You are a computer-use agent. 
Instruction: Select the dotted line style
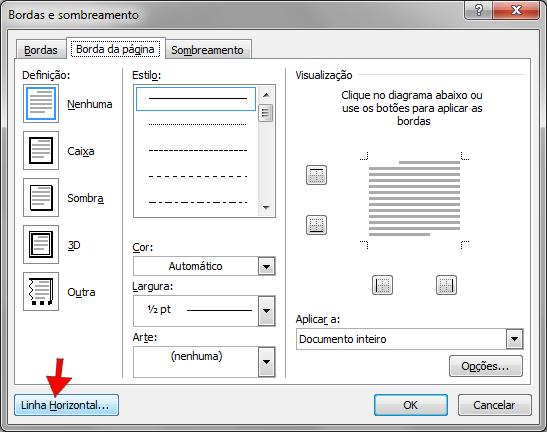point(197,124)
